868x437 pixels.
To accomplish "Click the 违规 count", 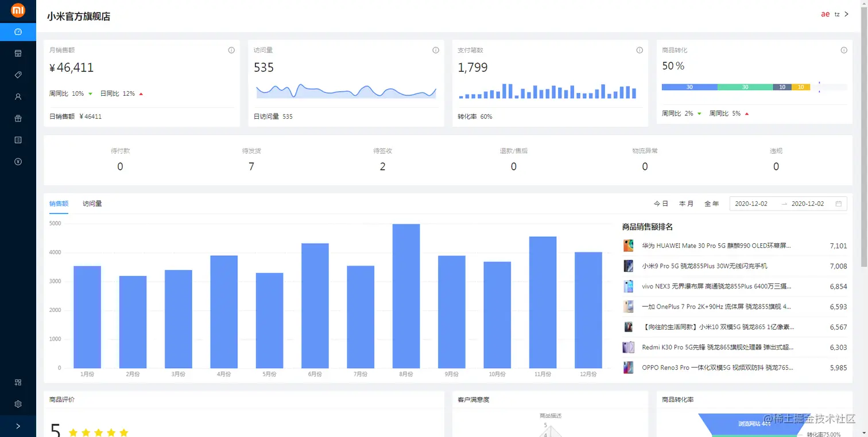I will tap(776, 167).
